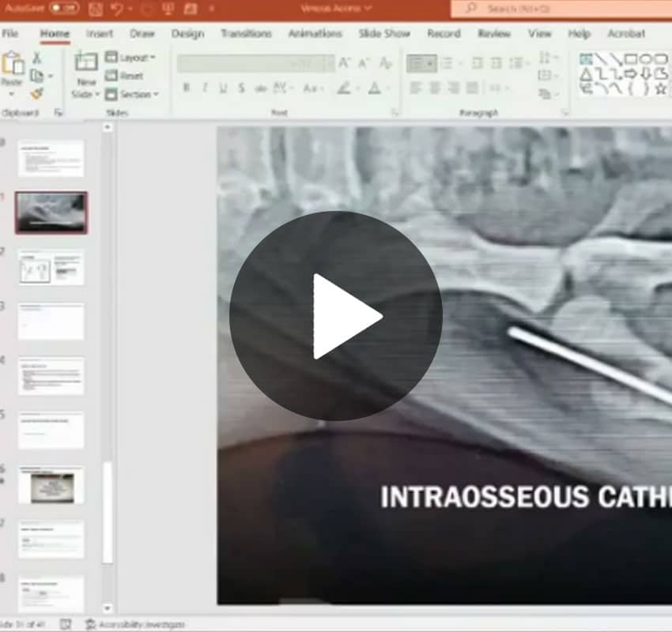
Task: Open the File menu
Action: 10,33
